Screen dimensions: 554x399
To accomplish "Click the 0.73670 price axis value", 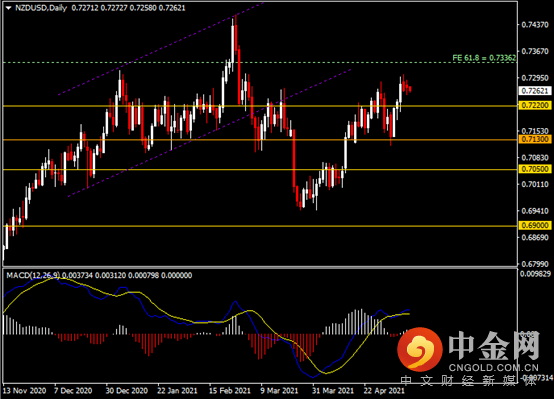I will (x=535, y=51).
